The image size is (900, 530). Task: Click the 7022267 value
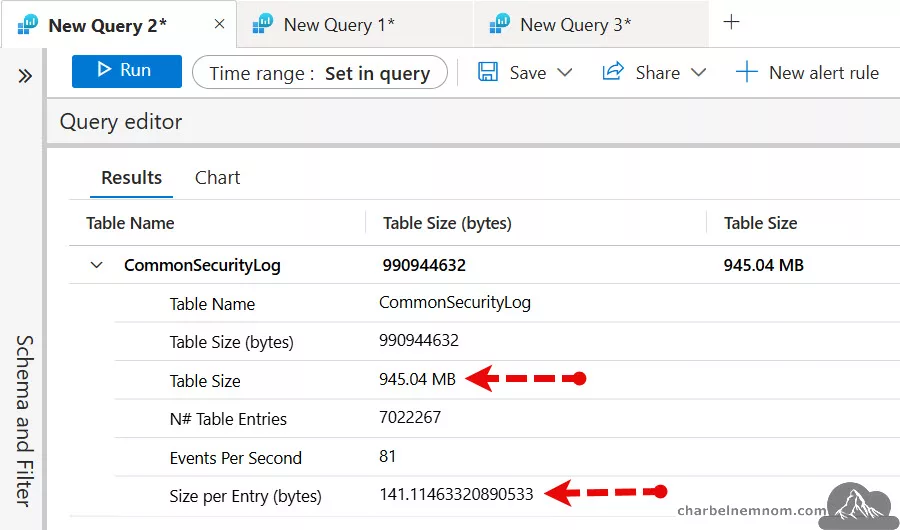410,417
